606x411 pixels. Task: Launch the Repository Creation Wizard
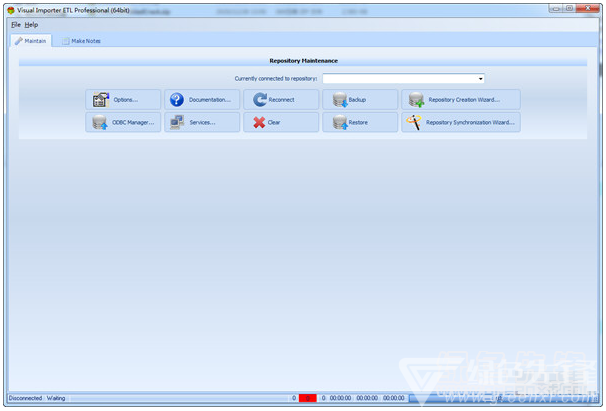(x=461, y=99)
